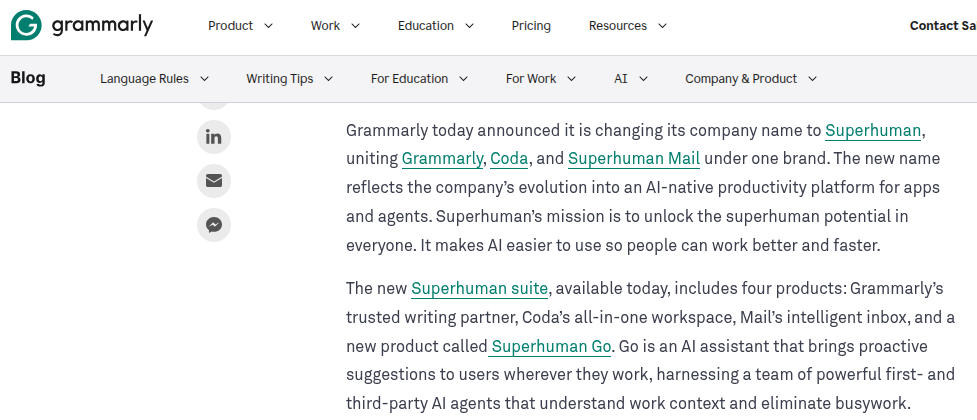Screen dimensions: 977x420
Task: Expand the AI blog category
Action: tap(631, 79)
